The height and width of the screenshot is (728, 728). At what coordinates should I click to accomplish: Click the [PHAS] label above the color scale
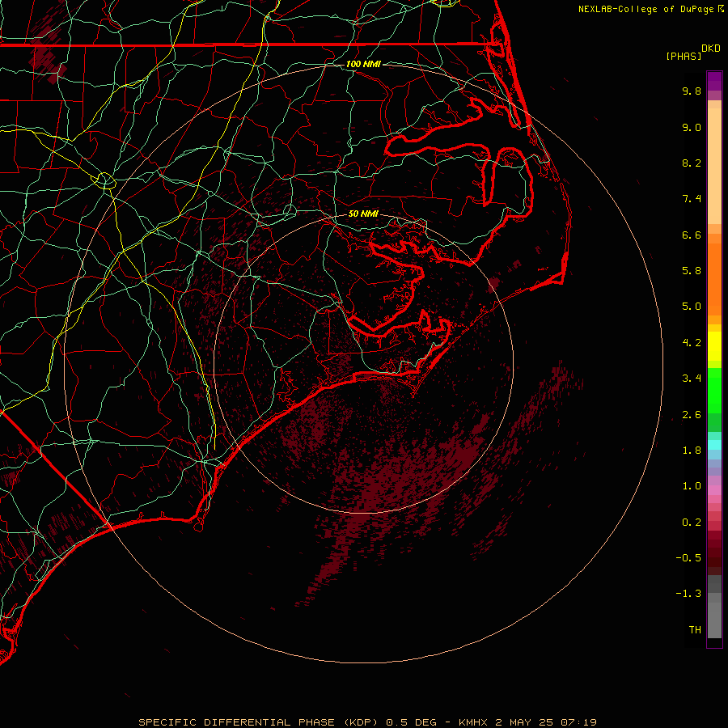(x=684, y=56)
